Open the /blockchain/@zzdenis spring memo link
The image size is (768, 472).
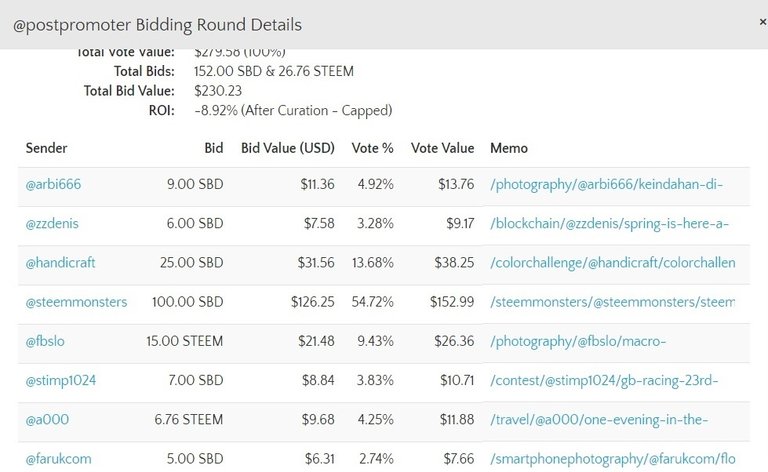[609, 223]
